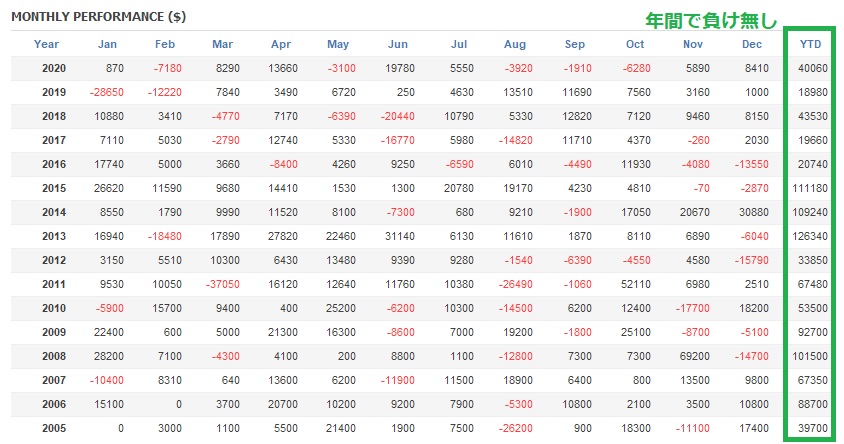Click the Mar column header

pyautogui.click(x=222, y=44)
